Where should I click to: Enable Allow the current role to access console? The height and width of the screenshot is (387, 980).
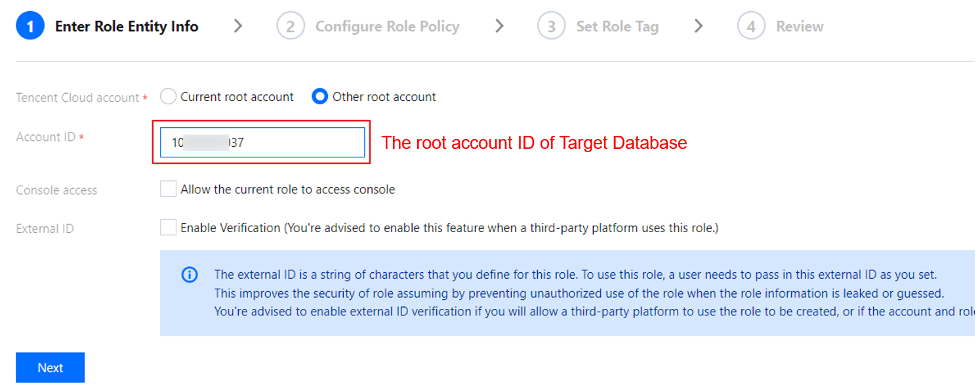click(169, 190)
